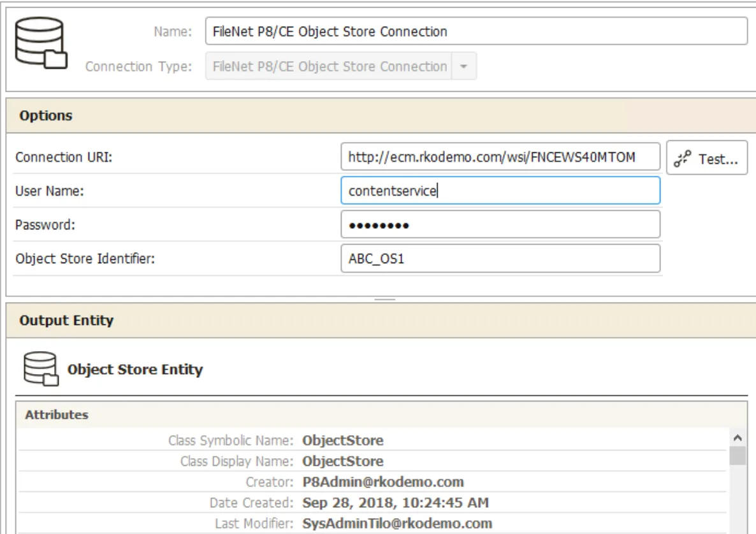Click the Last Modifier value SysAdminTilo@rkodemo.com
The width and height of the screenshot is (756, 534).
tap(397, 523)
